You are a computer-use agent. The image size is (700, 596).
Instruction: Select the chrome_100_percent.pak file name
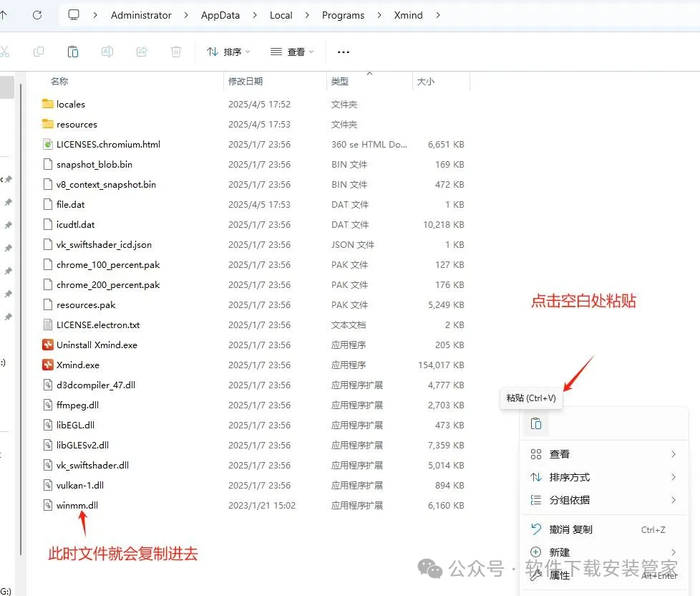point(108,264)
